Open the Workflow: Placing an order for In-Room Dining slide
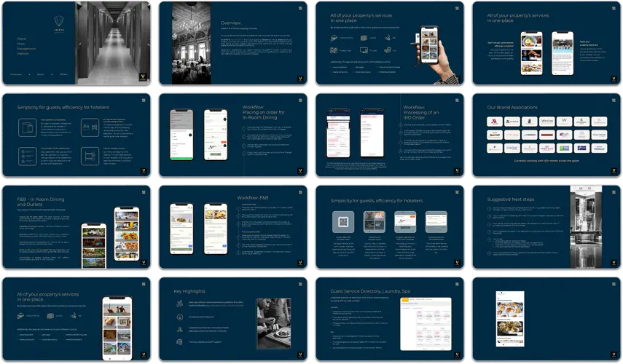 click(233, 135)
